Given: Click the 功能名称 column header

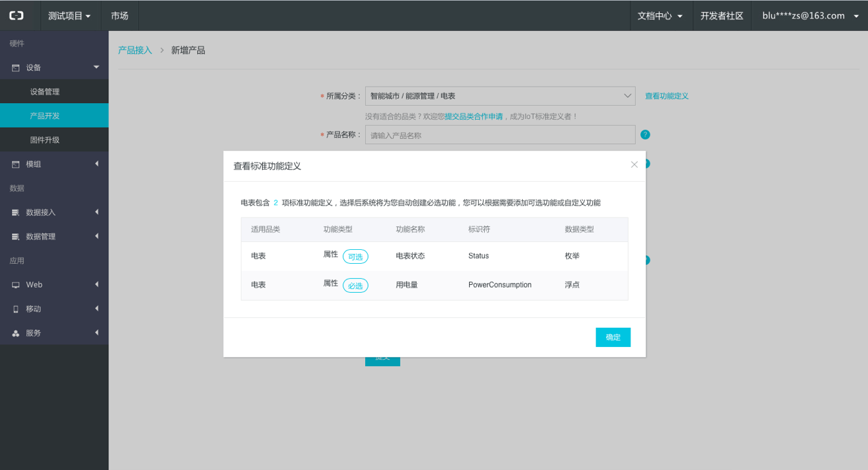Looking at the screenshot, I should pyautogui.click(x=410, y=229).
